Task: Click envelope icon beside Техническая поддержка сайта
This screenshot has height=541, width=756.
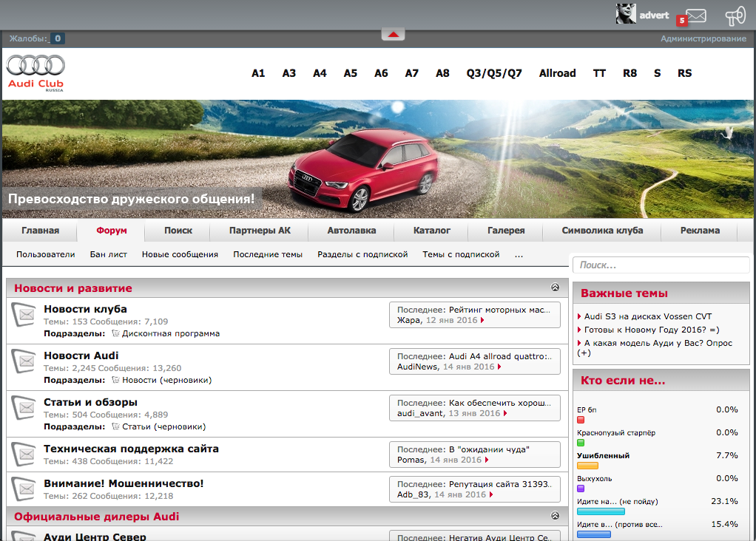Action: tap(24, 454)
